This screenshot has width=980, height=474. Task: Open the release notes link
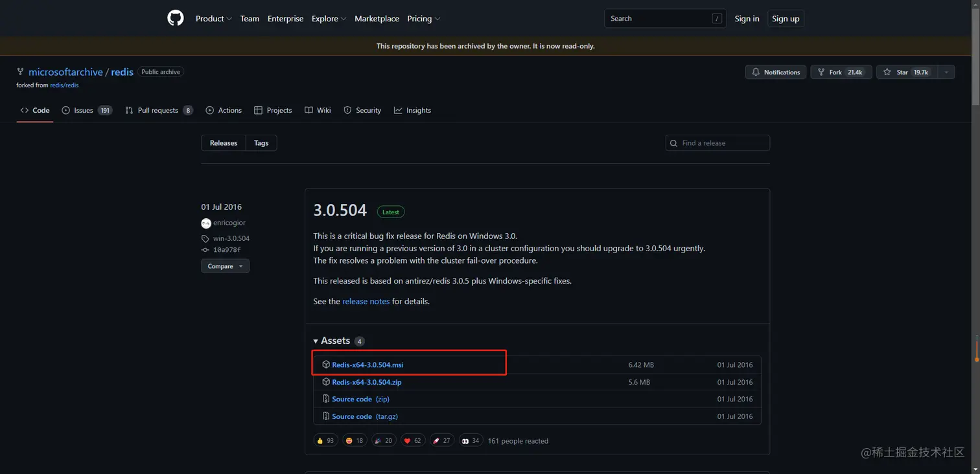click(x=366, y=301)
